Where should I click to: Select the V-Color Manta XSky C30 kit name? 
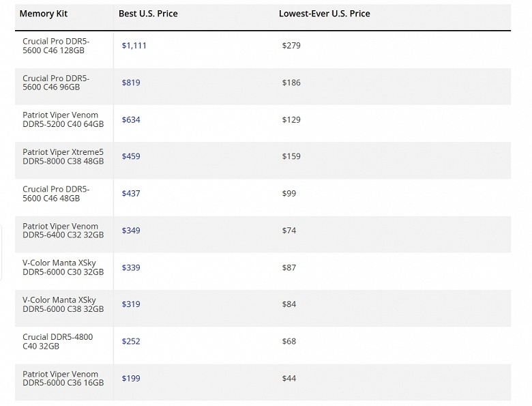tap(63, 267)
